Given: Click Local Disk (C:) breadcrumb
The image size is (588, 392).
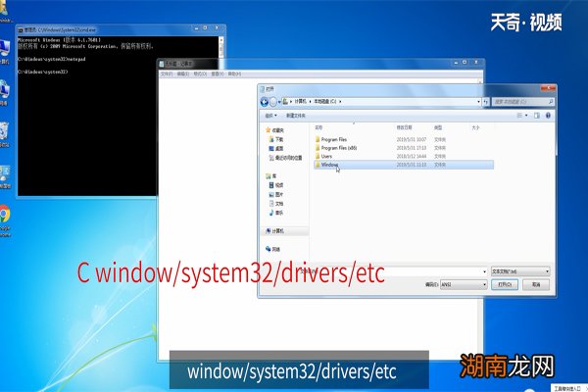Looking at the screenshot, I should pos(324,102).
